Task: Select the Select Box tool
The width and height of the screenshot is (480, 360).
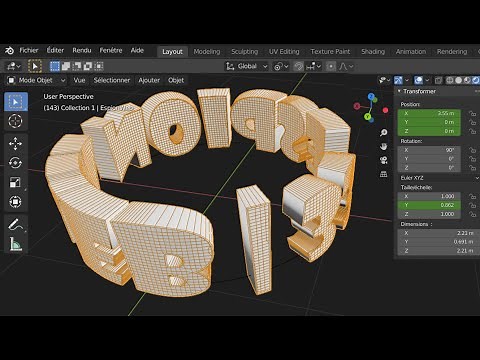Action: [16, 102]
